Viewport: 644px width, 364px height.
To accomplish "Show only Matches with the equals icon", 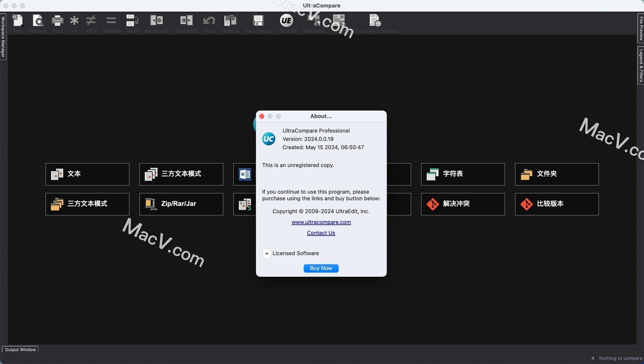I will (x=111, y=20).
